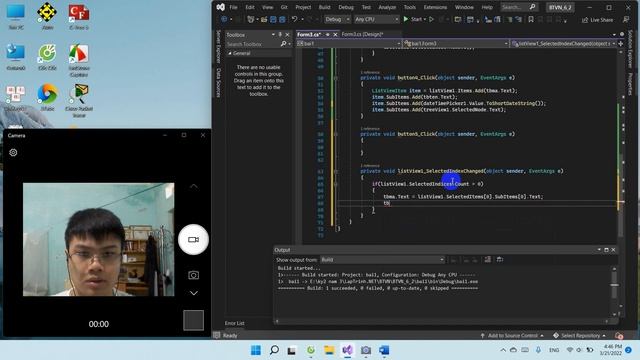Collapse the General toolbox group
The image size is (640, 360).
(230, 53)
